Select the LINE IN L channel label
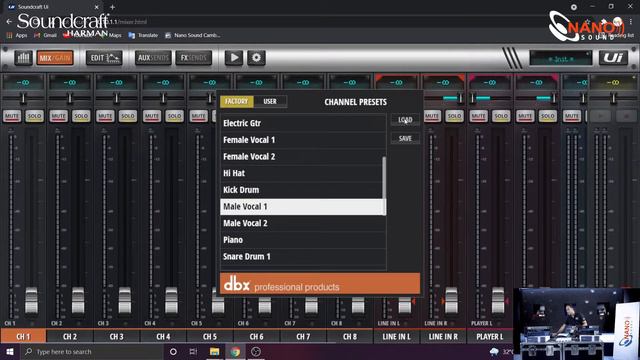 coord(396,337)
